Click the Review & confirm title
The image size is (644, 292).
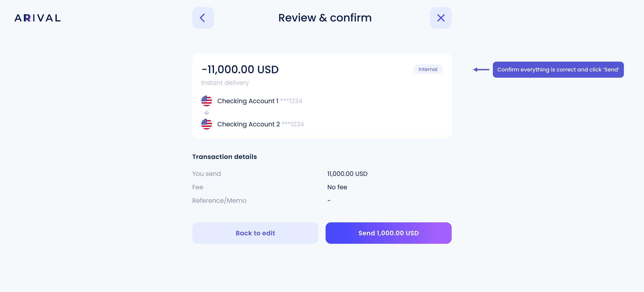click(x=325, y=18)
